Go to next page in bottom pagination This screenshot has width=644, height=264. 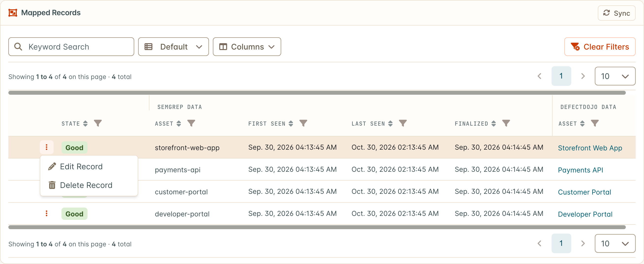tap(583, 243)
